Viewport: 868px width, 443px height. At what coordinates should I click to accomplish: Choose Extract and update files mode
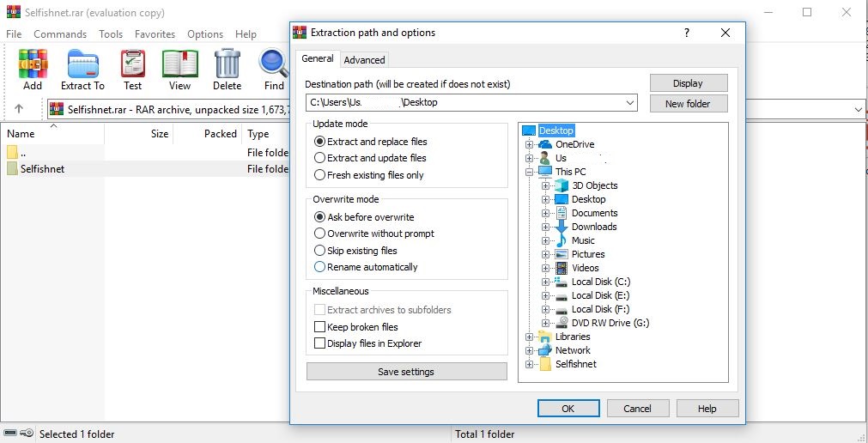pos(320,158)
